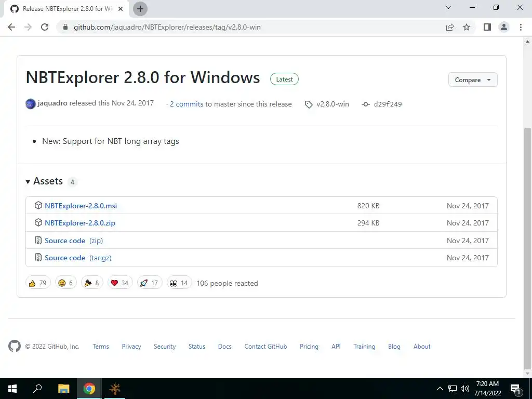The image size is (532, 399).
Task: Click the URL address field
Action: click(167, 27)
